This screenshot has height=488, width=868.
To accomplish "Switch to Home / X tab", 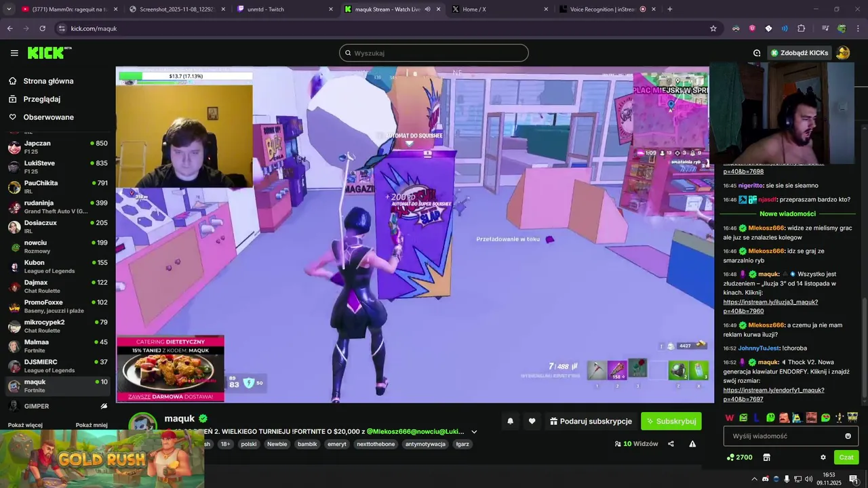I will (500, 9).
